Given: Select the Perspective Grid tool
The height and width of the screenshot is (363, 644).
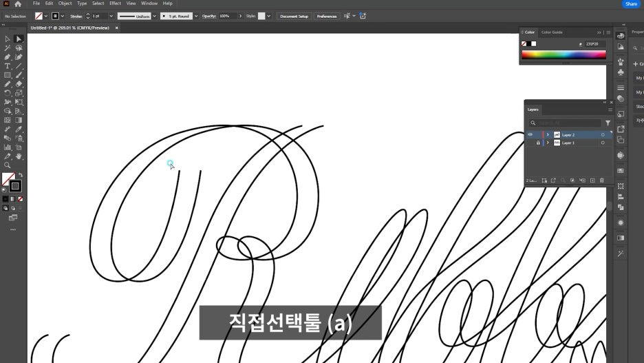Looking at the screenshot, I should point(19,111).
